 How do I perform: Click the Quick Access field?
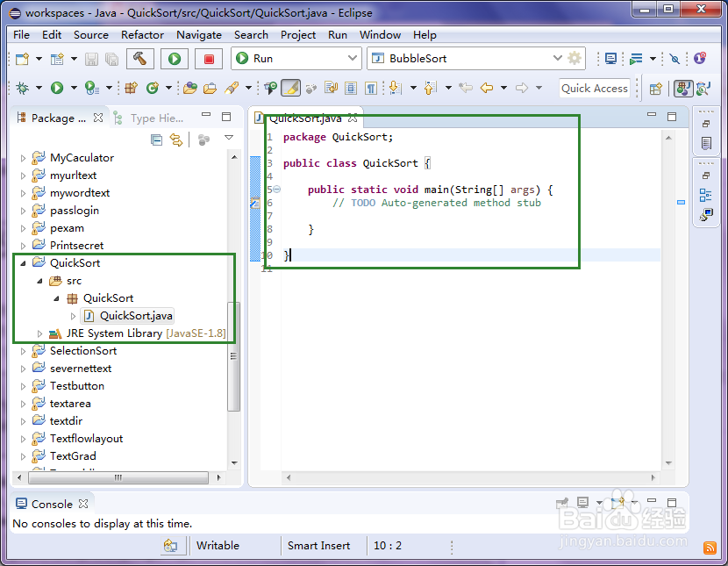pyautogui.click(x=595, y=89)
